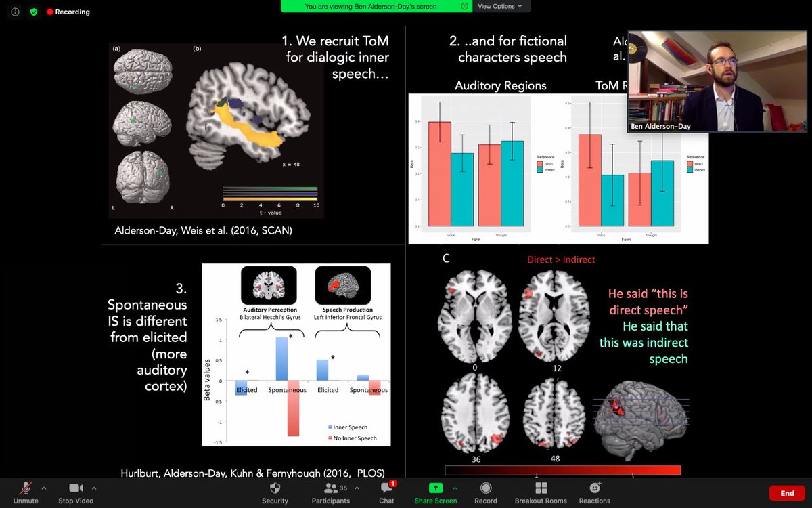Unmute the microphone

pyautogui.click(x=26, y=492)
